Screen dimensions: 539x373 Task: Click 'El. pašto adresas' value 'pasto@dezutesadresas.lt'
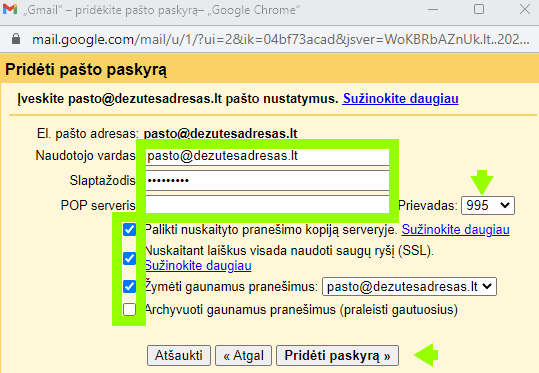(220, 133)
